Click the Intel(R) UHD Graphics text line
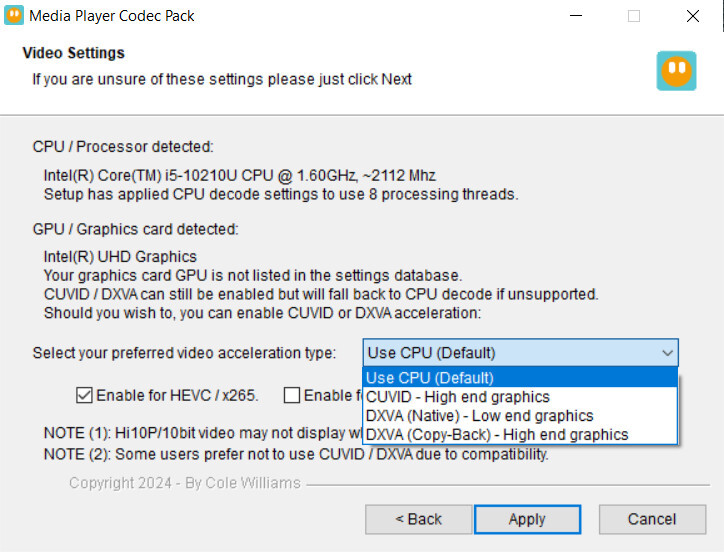This screenshot has width=724, height=552. tap(120, 256)
